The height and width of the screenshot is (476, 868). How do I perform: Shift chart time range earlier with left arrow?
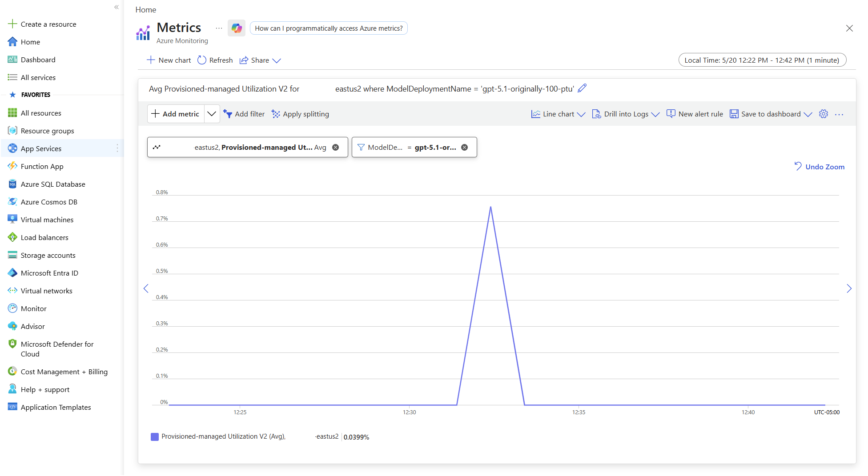click(146, 289)
